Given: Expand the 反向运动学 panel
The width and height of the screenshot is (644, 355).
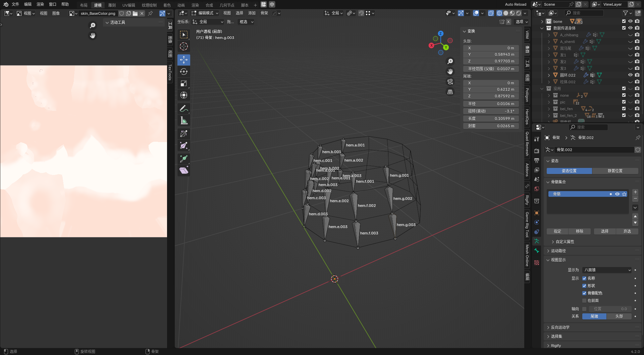Looking at the screenshot, I should pos(560,327).
